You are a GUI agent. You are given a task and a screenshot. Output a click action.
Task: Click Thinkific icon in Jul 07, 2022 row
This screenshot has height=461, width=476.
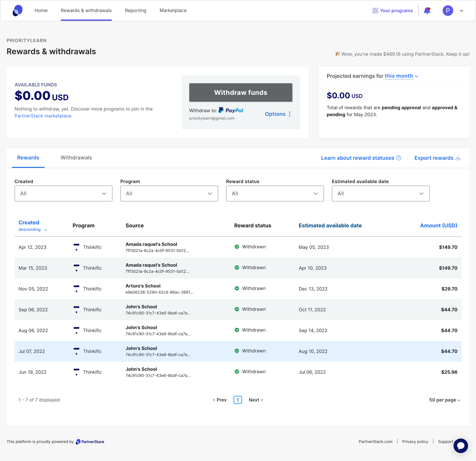tap(77, 351)
